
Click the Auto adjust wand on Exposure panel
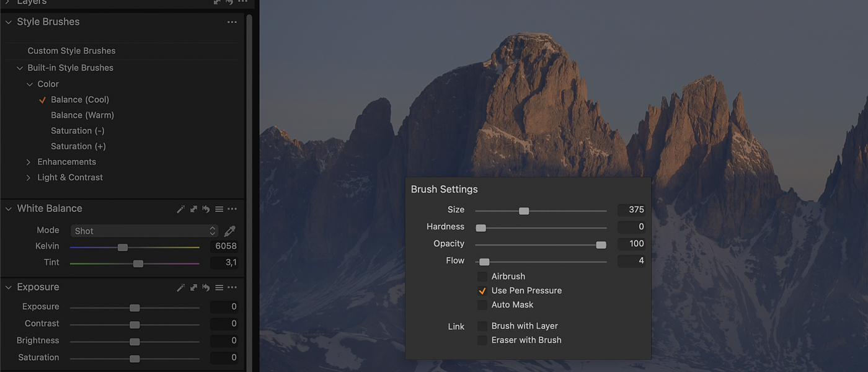tap(180, 287)
